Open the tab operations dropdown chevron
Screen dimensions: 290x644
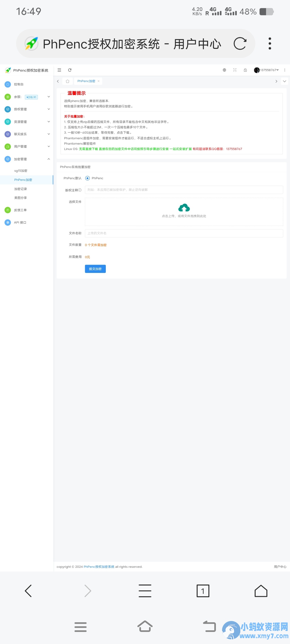(285, 81)
